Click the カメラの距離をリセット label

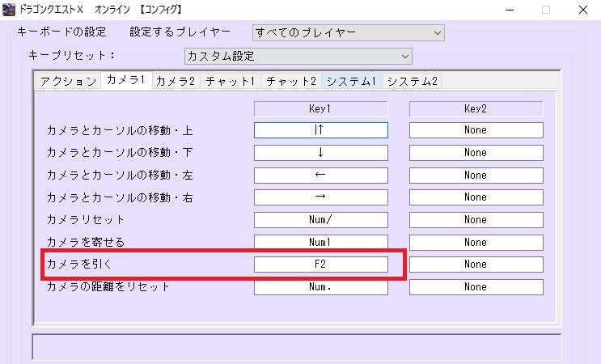pyautogui.click(x=108, y=286)
